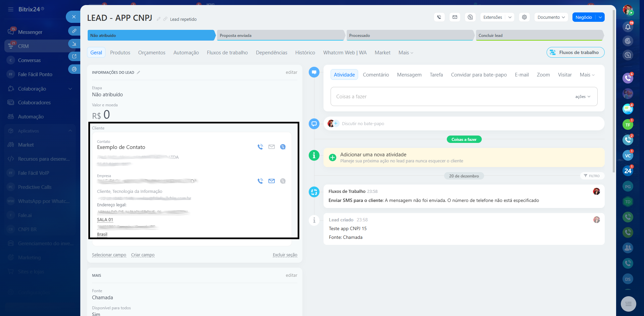644x316 pixels.
Task: Open the Comentário tab in timeline
Action: pyautogui.click(x=376, y=75)
